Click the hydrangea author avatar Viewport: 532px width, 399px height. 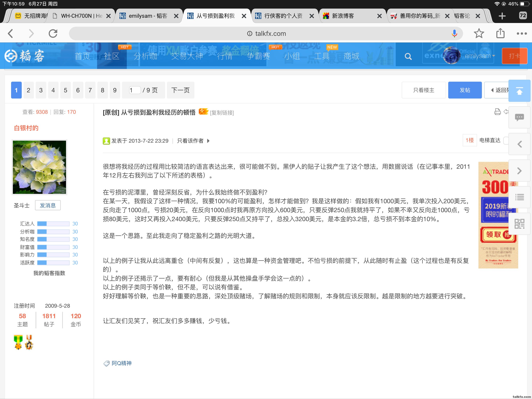(x=40, y=167)
